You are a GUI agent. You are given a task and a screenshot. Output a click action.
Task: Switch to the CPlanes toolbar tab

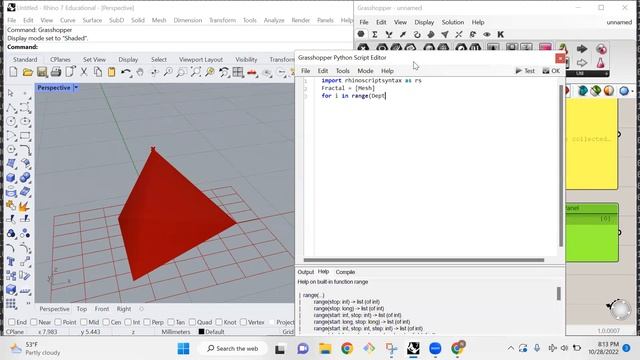[x=60, y=59]
